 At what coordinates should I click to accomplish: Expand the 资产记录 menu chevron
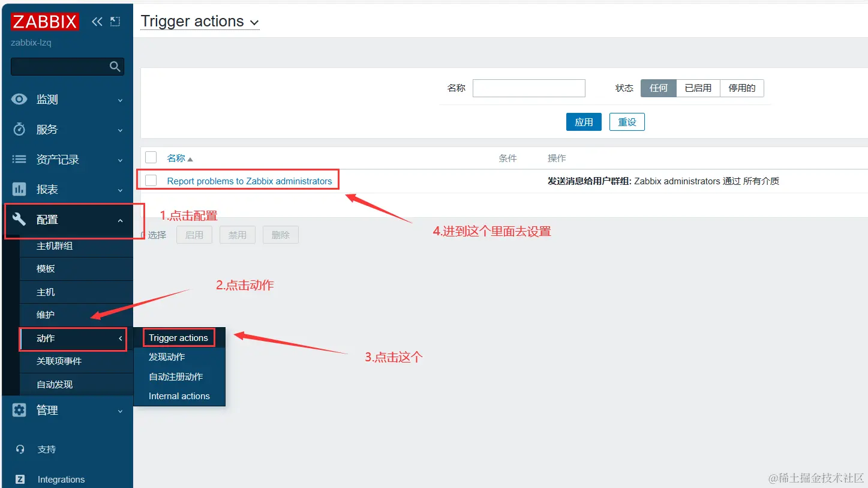pyautogui.click(x=120, y=160)
